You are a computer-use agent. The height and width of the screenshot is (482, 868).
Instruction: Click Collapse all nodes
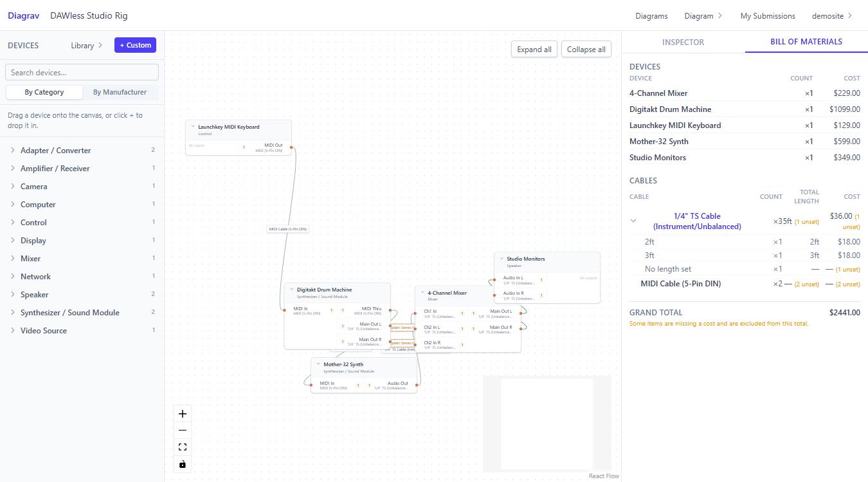tap(586, 50)
